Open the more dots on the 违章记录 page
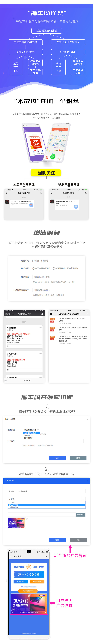 (87, 314)
